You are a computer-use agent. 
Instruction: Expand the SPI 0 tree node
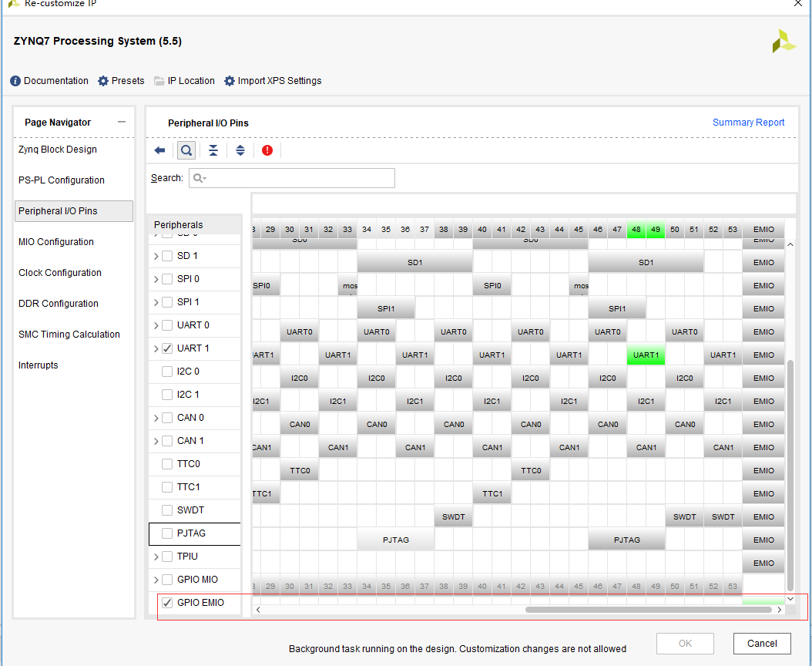coord(156,279)
